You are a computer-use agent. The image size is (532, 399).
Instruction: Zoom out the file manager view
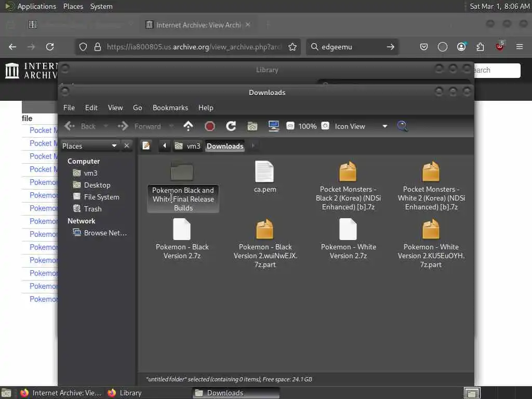[290, 126]
